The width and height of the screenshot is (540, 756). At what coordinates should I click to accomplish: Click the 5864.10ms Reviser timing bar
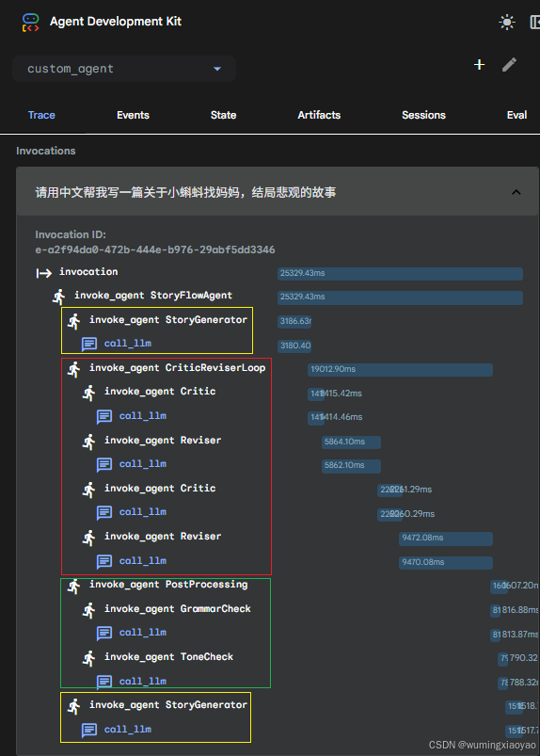pos(351,442)
